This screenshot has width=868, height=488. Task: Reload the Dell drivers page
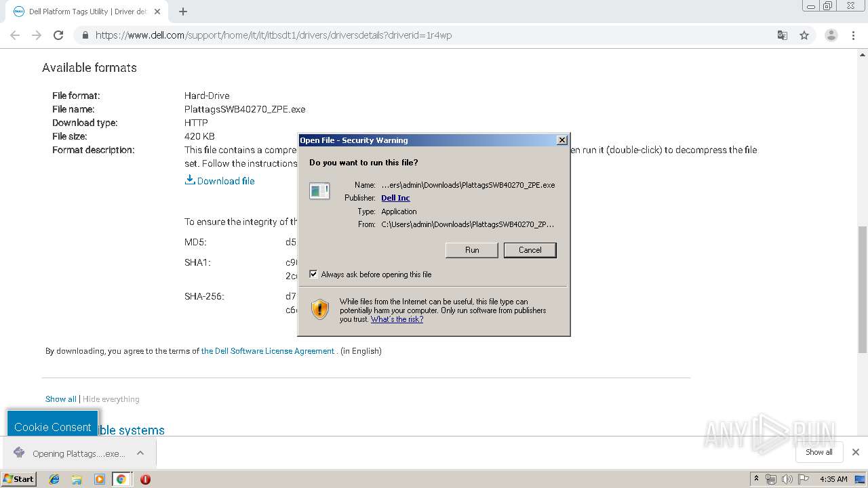[58, 35]
